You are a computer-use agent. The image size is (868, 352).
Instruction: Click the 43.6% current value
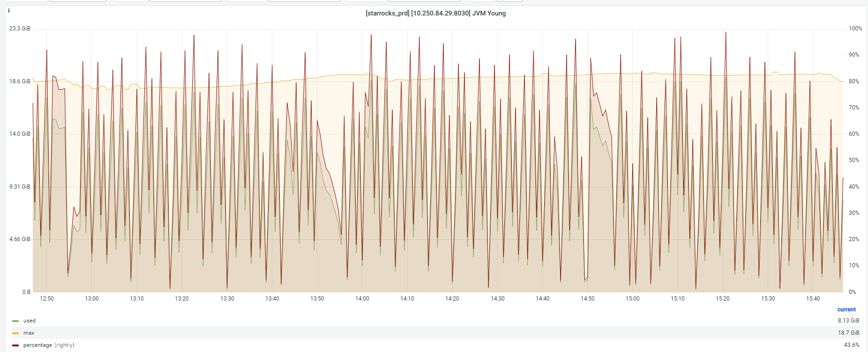[852, 345]
